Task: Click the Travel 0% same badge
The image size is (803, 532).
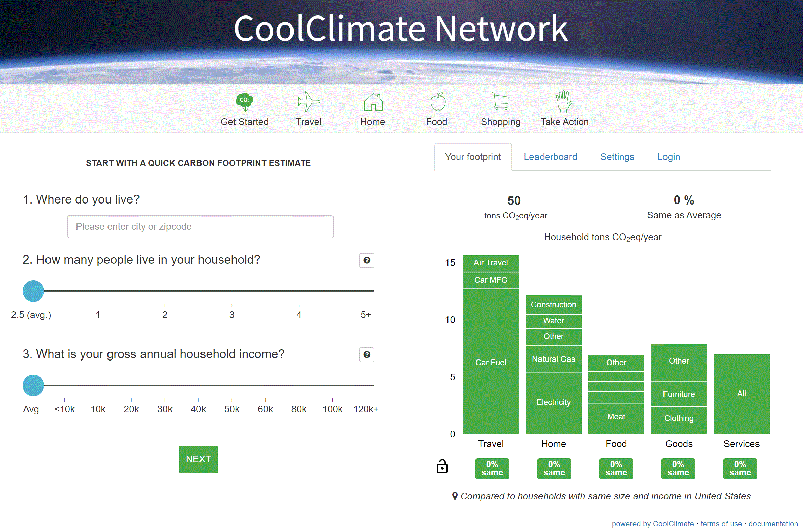Action: [x=492, y=469]
